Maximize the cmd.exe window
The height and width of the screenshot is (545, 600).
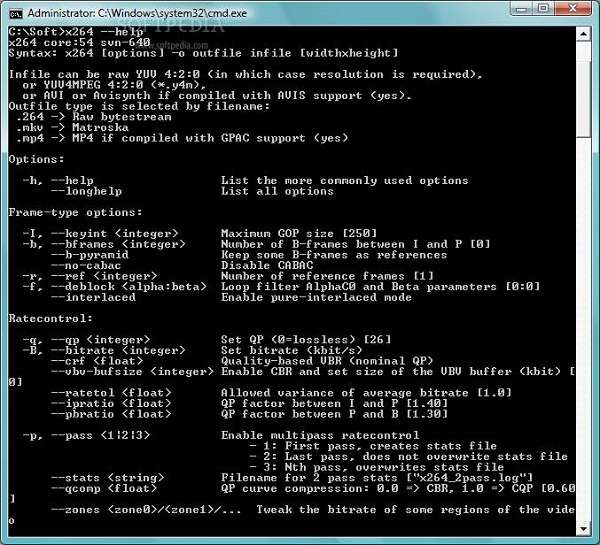click(543, 8)
